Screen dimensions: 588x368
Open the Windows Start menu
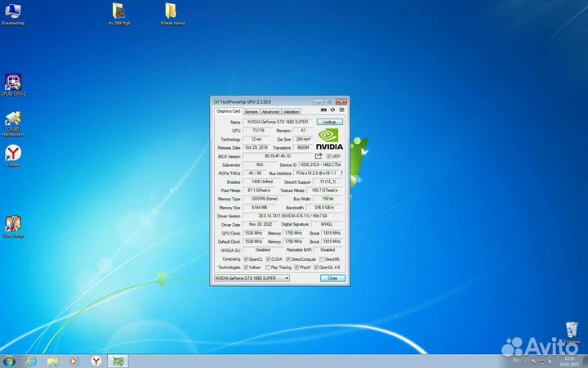tap(9, 361)
